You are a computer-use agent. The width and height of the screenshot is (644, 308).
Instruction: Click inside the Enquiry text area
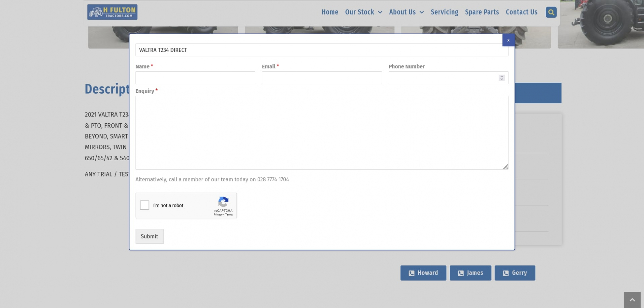point(322,132)
